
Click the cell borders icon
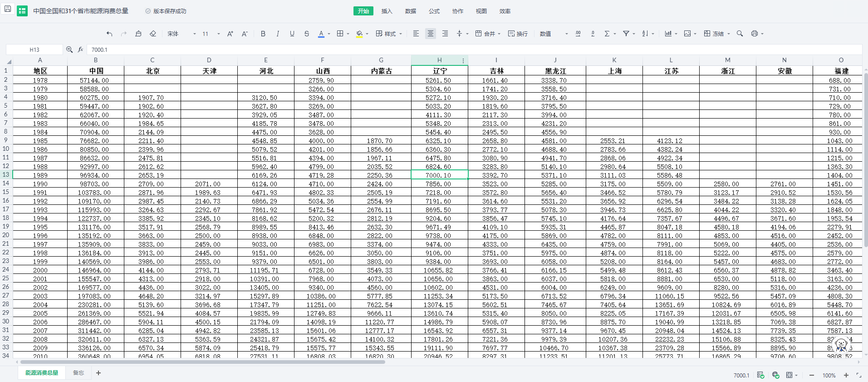(340, 34)
